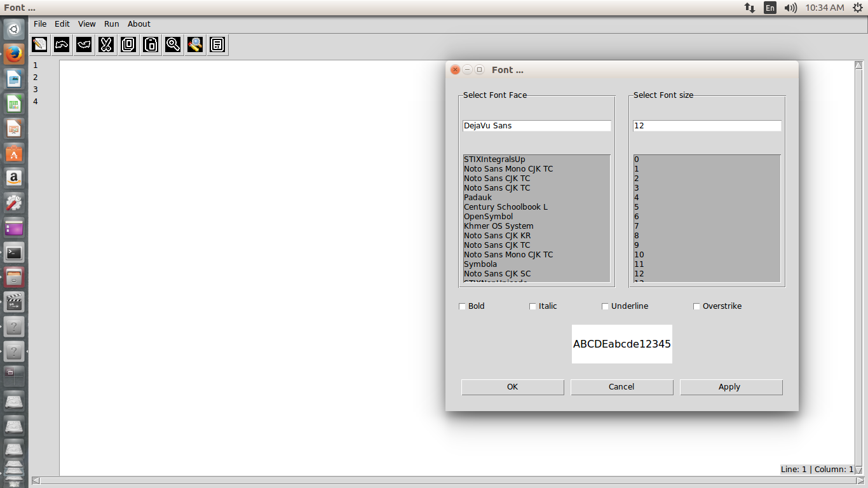Click the New File pencil icon
Viewport: 868px width, 488px height.
(39, 44)
